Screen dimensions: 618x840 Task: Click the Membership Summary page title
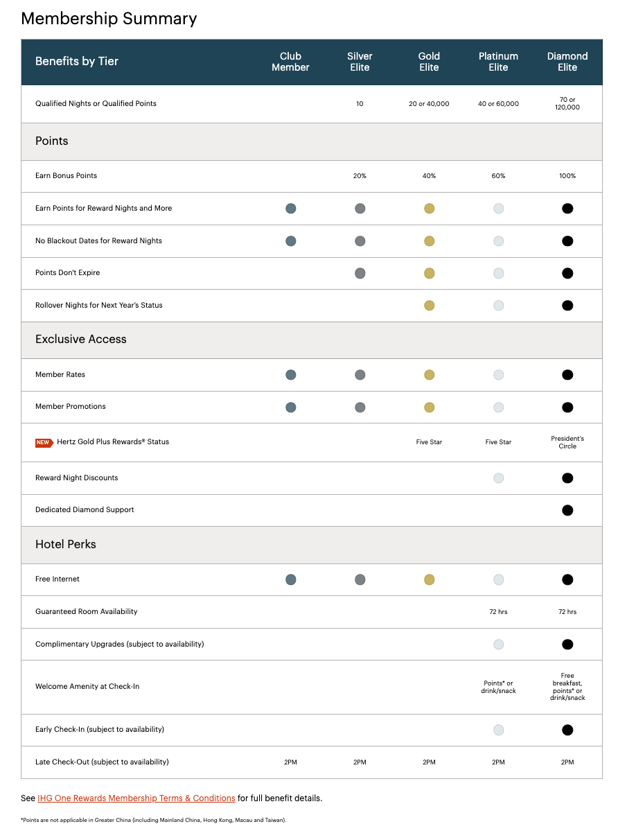point(109,19)
